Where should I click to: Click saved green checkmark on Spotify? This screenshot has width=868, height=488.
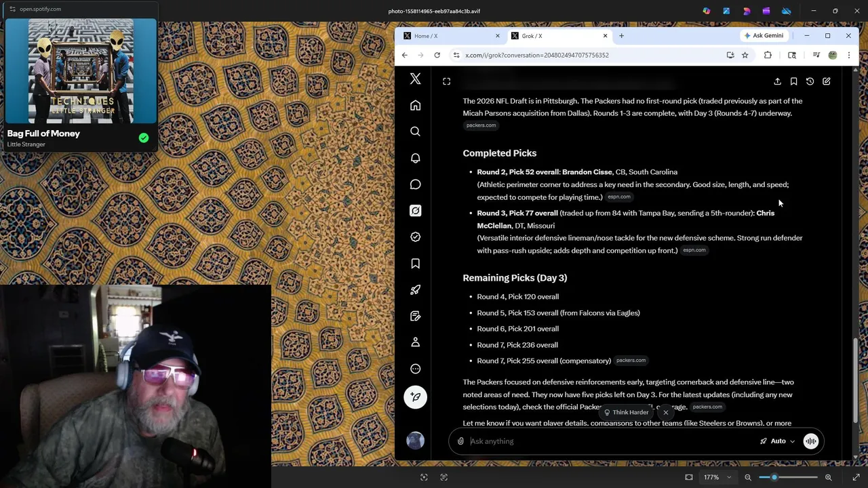click(x=144, y=138)
